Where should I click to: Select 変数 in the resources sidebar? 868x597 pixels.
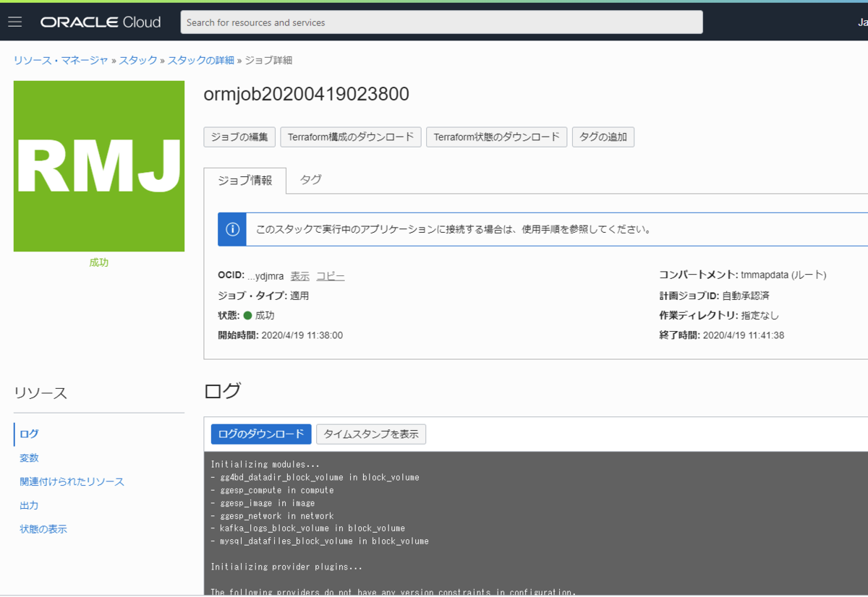click(x=29, y=458)
